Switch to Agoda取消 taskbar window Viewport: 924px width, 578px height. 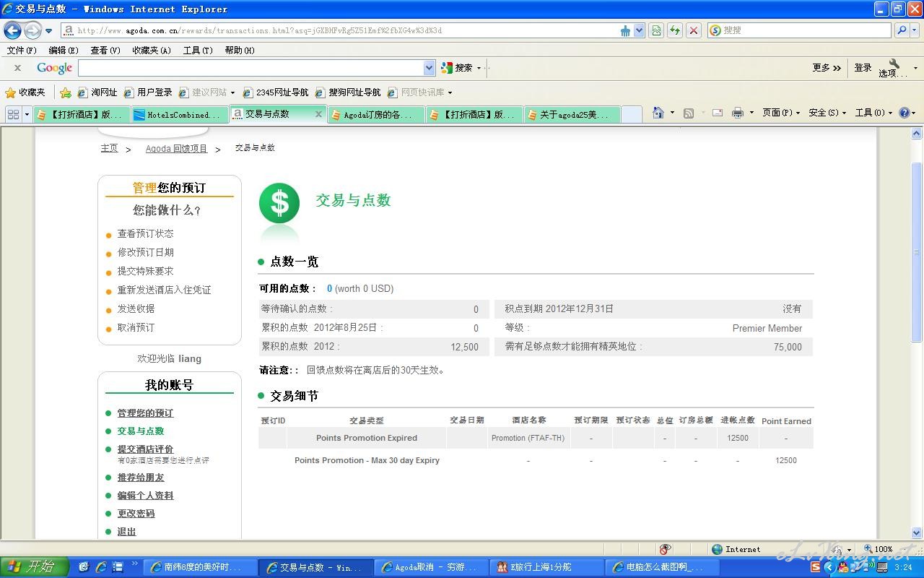[430, 567]
